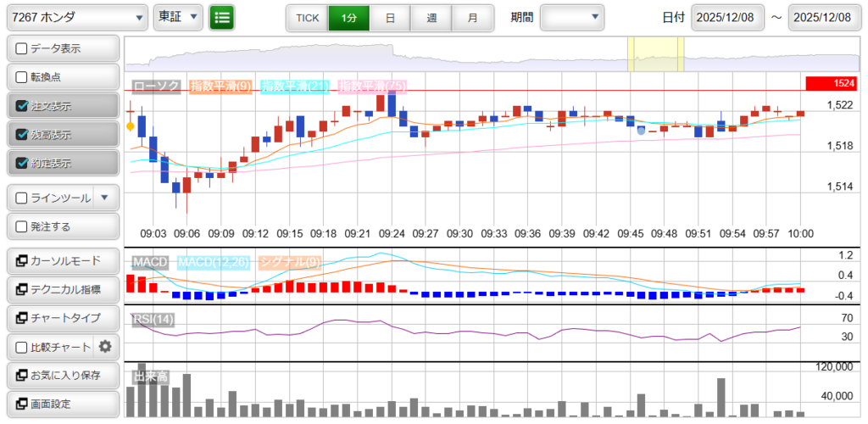Enable the データ表示 checkbox
Screen dimensions: 868x424
(22, 48)
